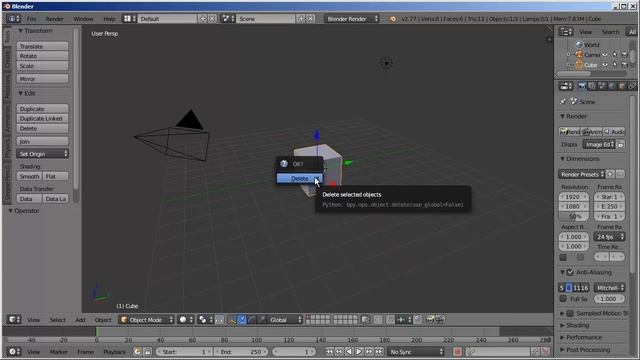Open the 3D viewport Add menu
The width and height of the screenshot is (640, 360).
(80, 320)
